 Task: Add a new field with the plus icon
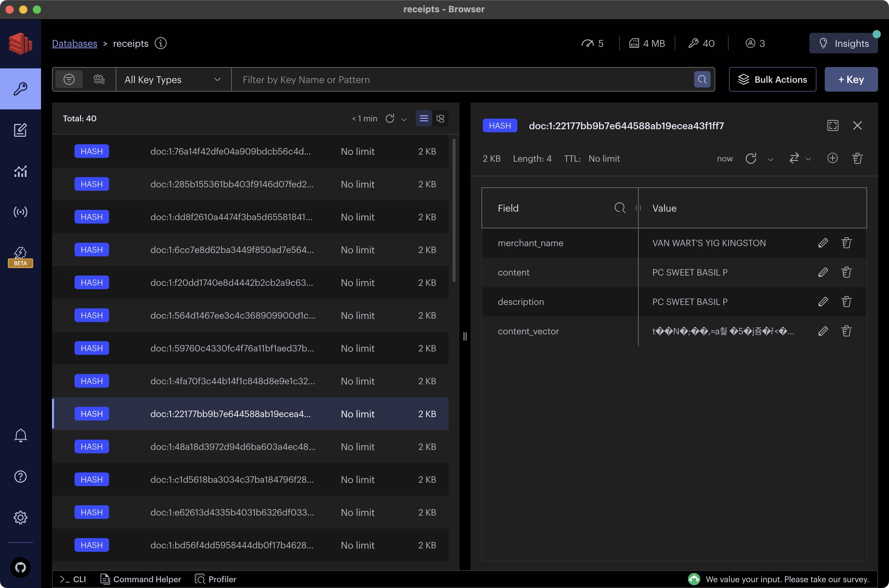click(x=832, y=158)
